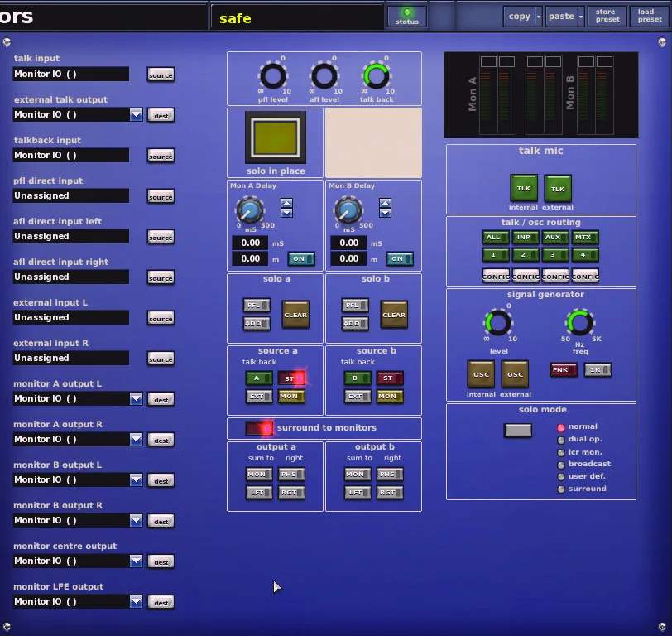Increase Mon A Delay with up arrow
The height and width of the screenshot is (636, 672).
coord(286,203)
